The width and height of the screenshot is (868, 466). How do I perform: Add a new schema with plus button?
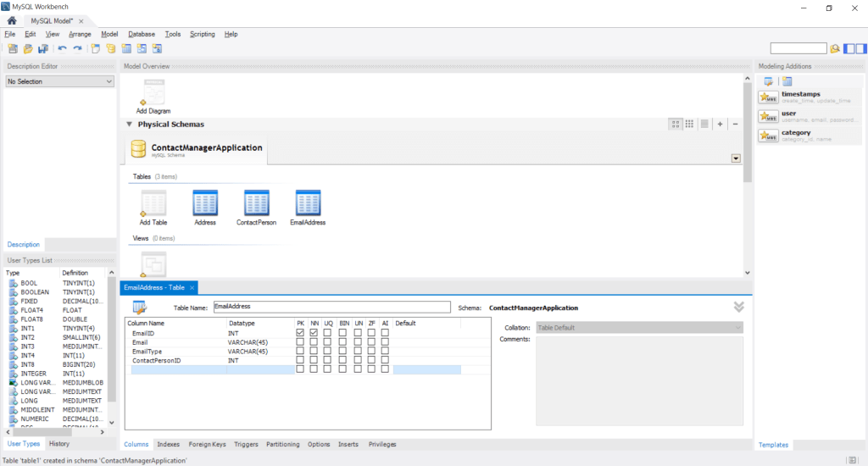(x=720, y=124)
